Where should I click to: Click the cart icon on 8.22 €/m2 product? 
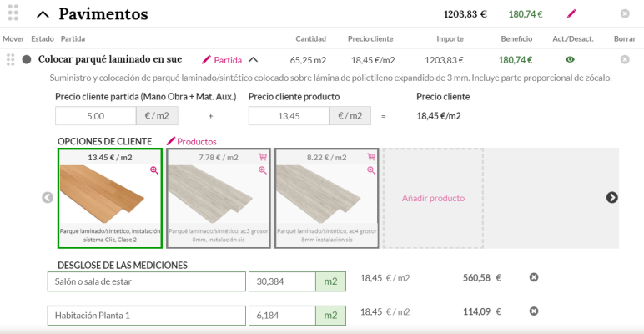point(371,157)
